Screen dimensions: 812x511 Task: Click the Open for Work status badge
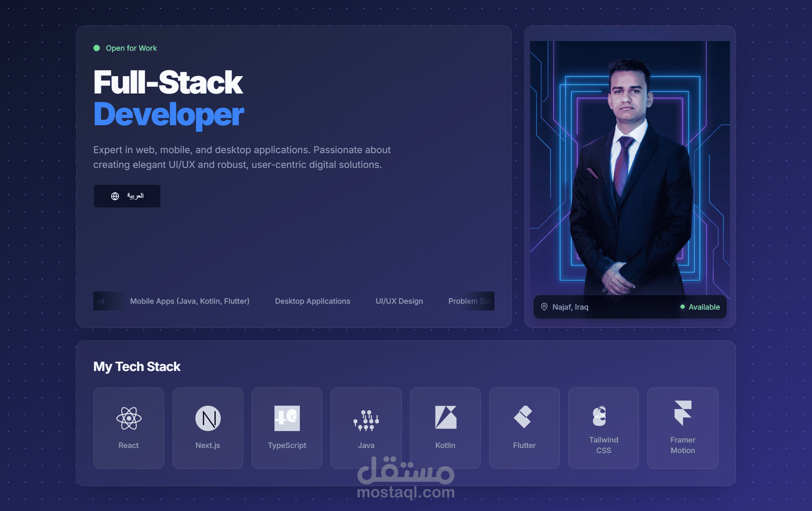coord(125,48)
